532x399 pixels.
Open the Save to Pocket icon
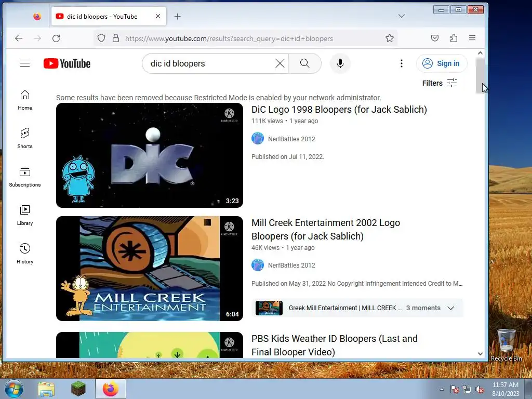[435, 38]
